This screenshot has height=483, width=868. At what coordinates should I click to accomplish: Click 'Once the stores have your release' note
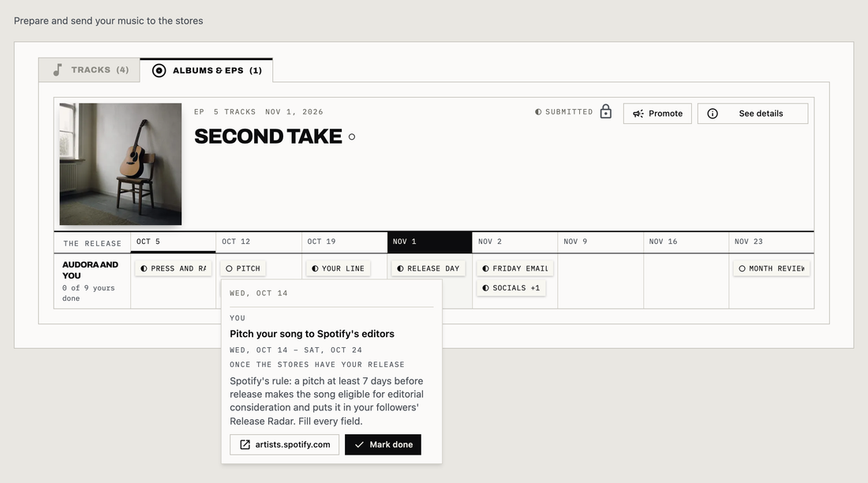click(317, 365)
